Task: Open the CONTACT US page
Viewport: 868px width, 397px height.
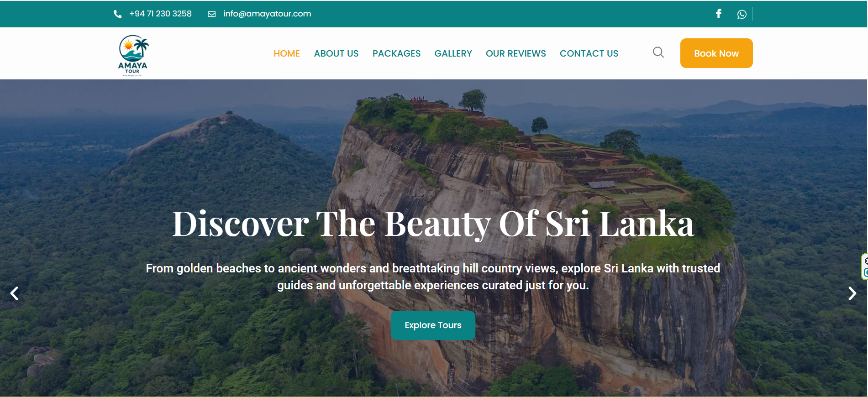Action: (x=589, y=53)
